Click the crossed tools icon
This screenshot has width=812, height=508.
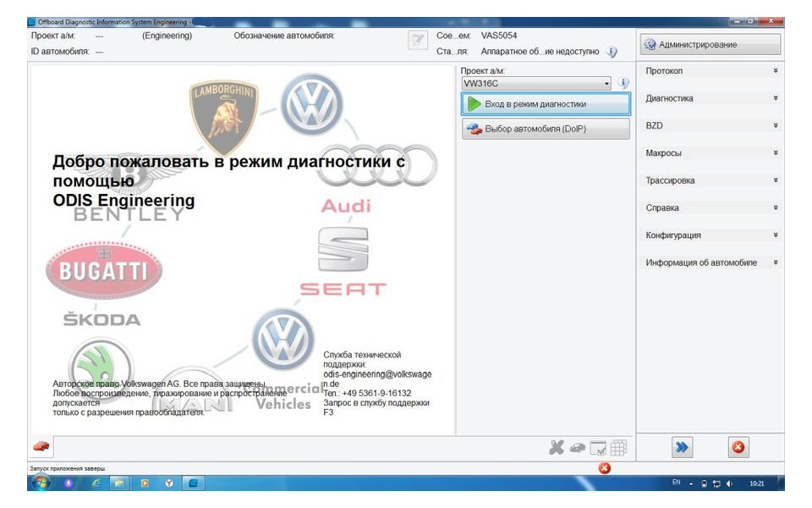click(x=557, y=447)
